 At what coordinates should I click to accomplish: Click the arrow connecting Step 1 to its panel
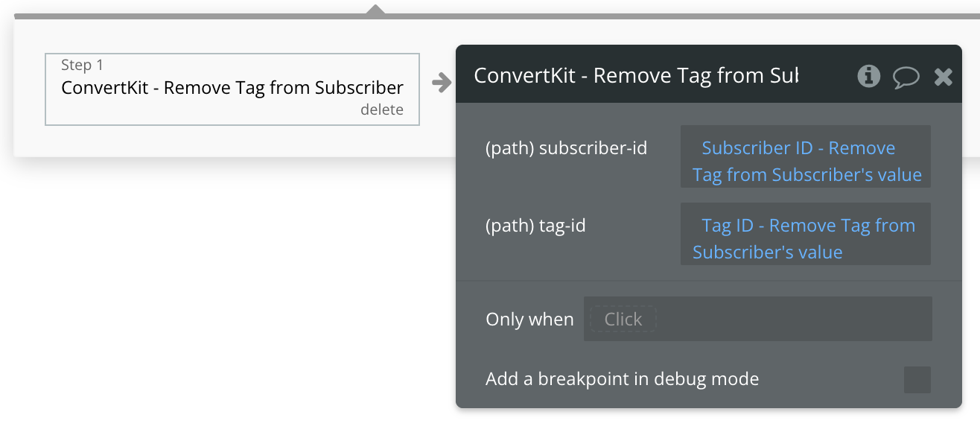click(442, 83)
